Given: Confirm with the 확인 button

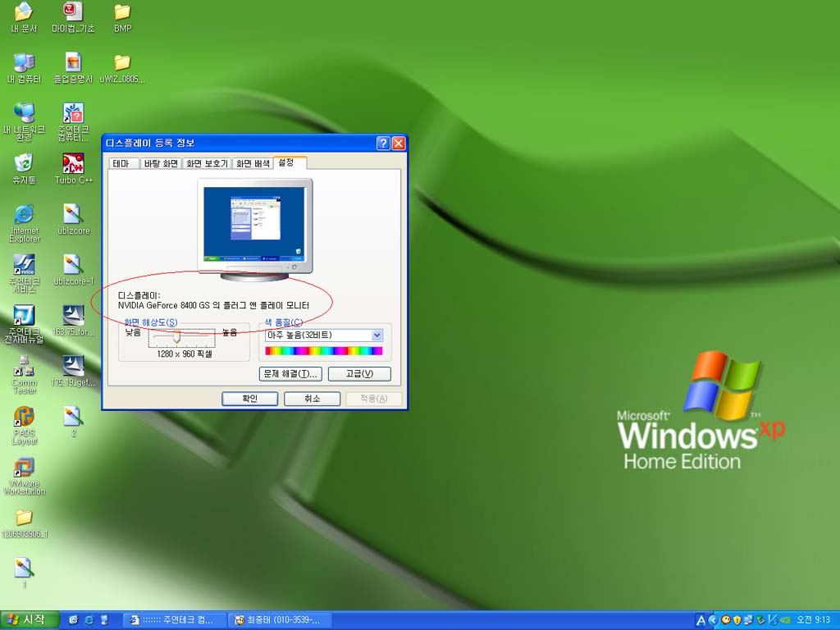Looking at the screenshot, I should 249,399.
